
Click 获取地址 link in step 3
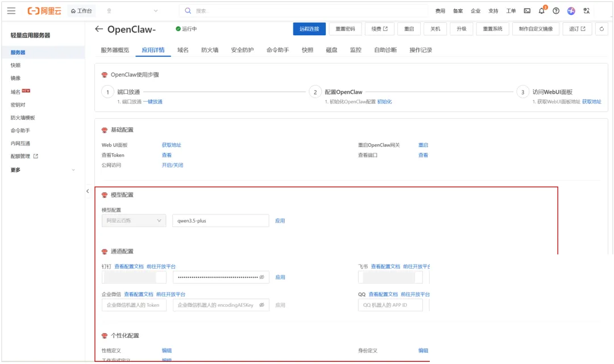click(x=591, y=102)
